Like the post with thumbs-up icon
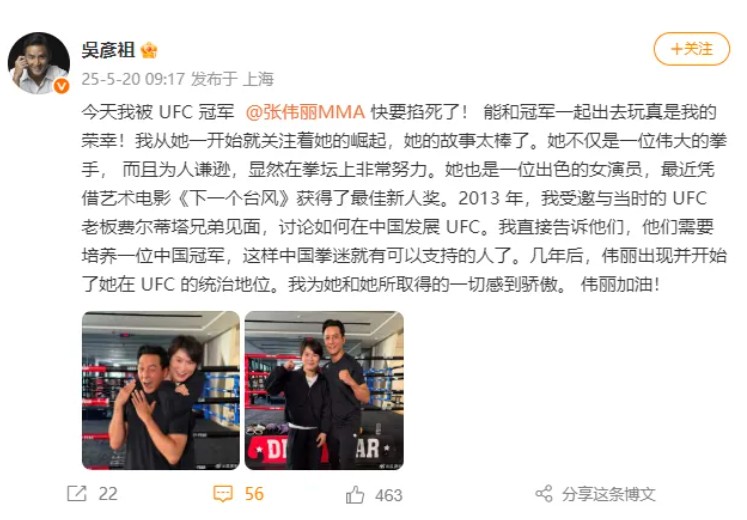Screen dimensions: 747x520 tap(355, 495)
